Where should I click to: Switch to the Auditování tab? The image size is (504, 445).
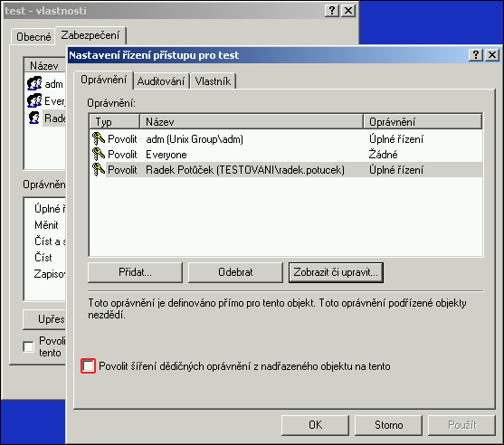tap(161, 81)
